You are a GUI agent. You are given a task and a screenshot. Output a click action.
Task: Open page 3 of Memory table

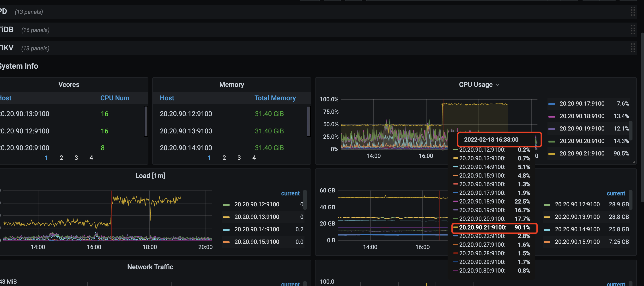pyautogui.click(x=239, y=158)
